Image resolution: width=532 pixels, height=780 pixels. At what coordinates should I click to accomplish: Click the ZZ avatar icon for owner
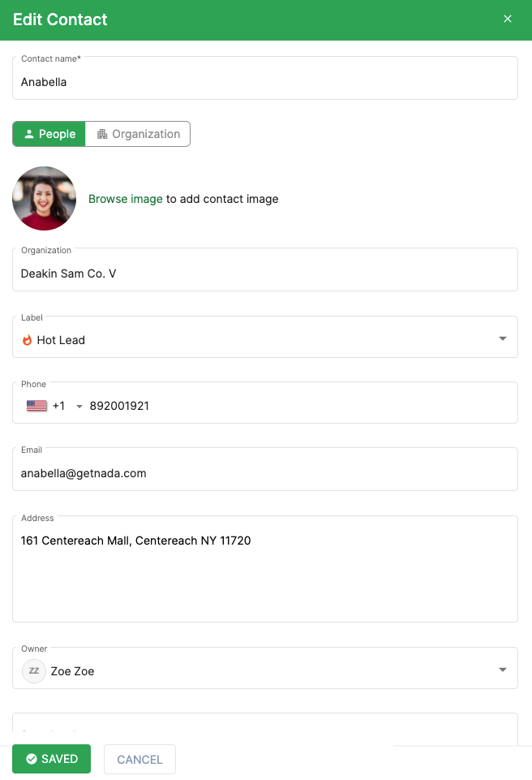[34, 671]
